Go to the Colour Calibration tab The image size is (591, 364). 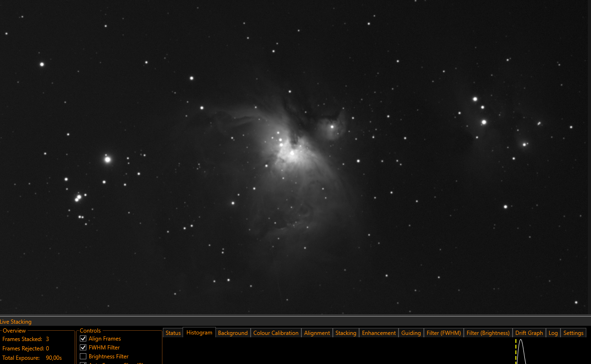pos(276,333)
